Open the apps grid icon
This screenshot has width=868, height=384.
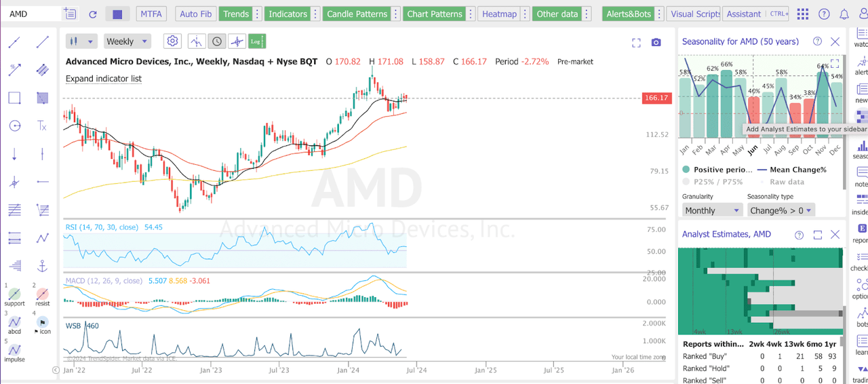click(803, 14)
